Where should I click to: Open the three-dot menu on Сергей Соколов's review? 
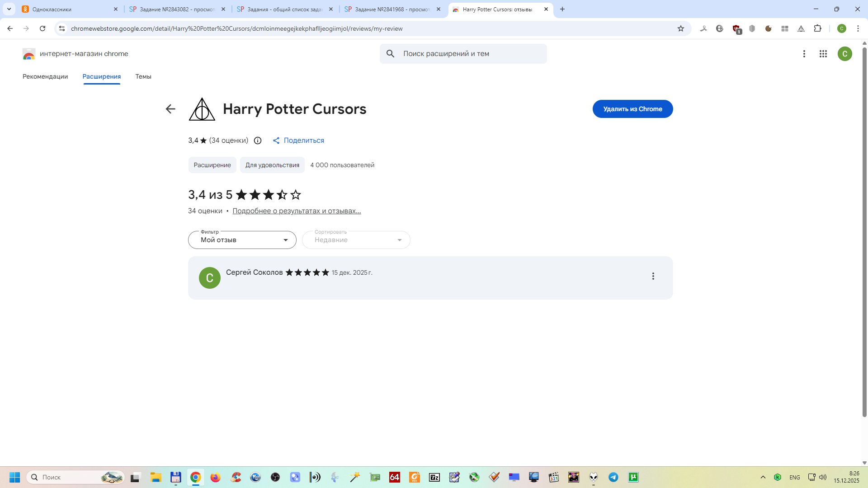point(653,276)
